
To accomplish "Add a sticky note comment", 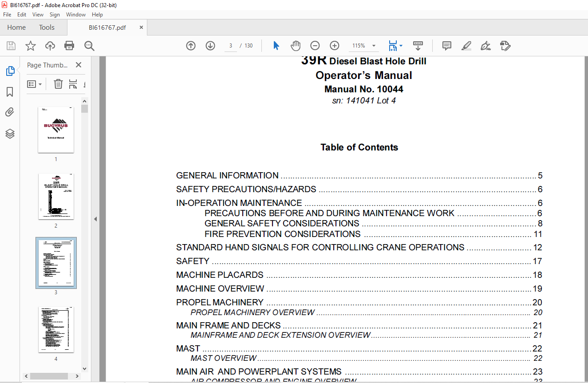I will pos(447,46).
